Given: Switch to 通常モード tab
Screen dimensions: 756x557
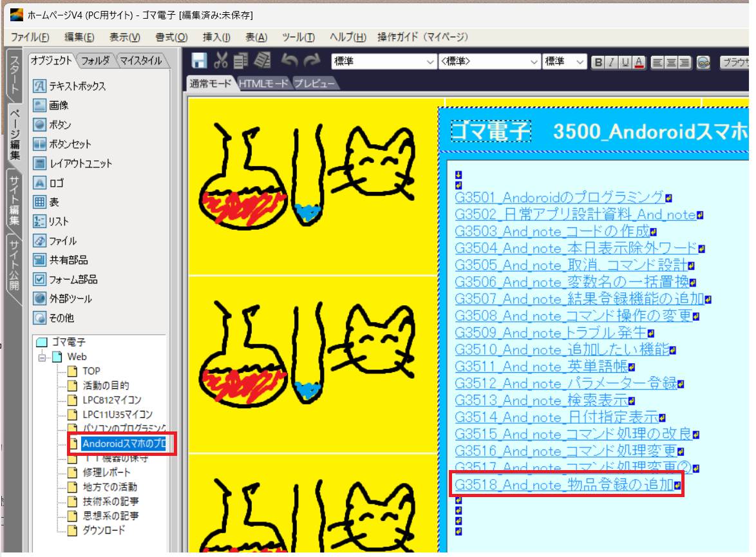Looking at the screenshot, I should (x=210, y=84).
